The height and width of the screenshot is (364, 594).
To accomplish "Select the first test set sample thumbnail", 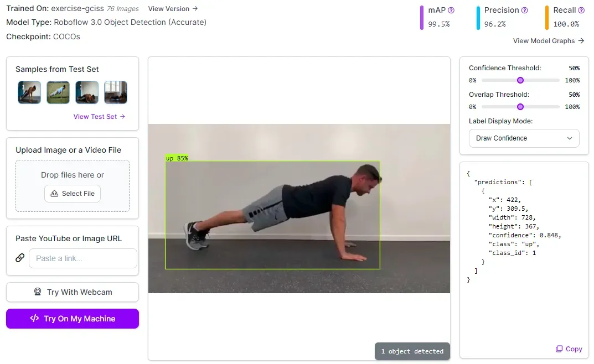I will click(x=29, y=92).
